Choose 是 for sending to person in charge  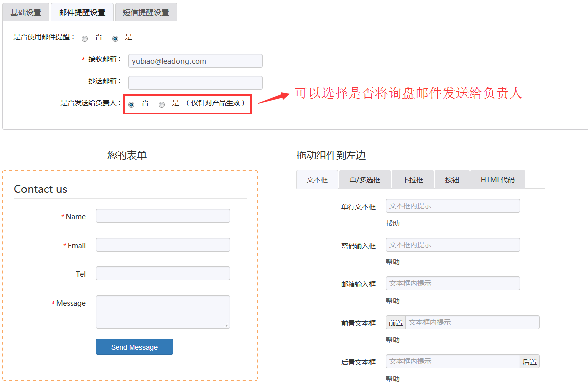(161, 104)
